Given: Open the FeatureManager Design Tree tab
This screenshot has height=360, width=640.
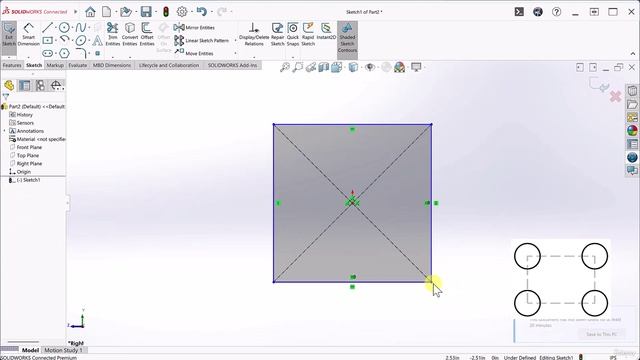Looking at the screenshot, I should pyautogui.click(x=9, y=85).
